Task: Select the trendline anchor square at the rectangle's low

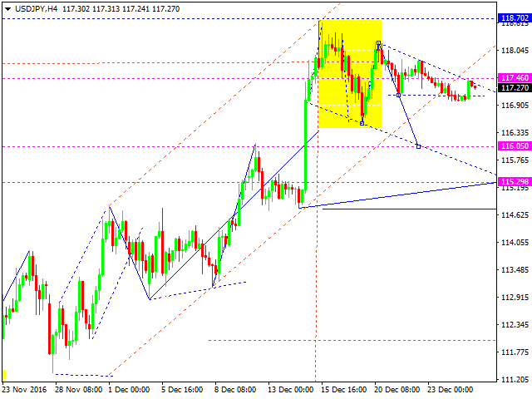Action: click(x=362, y=124)
